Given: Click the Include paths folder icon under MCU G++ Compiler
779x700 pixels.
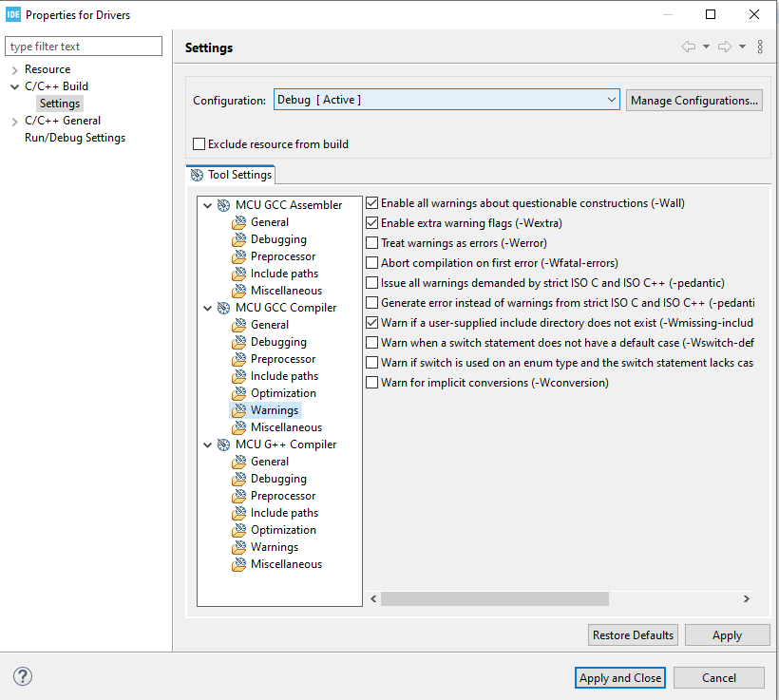Looking at the screenshot, I should click(x=239, y=513).
